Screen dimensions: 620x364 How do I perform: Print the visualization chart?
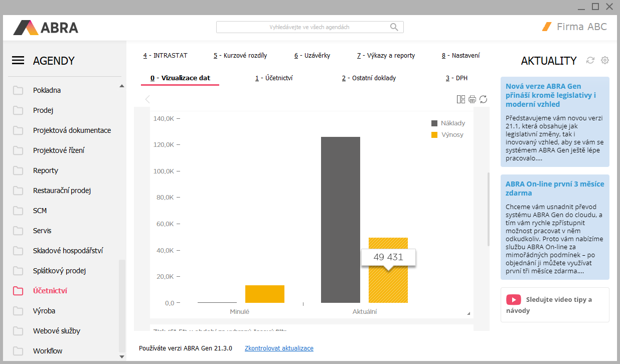click(472, 99)
